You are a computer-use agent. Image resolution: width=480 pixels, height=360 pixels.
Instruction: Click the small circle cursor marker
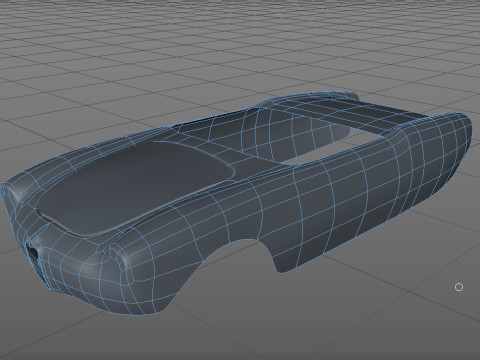click(x=459, y=287)
